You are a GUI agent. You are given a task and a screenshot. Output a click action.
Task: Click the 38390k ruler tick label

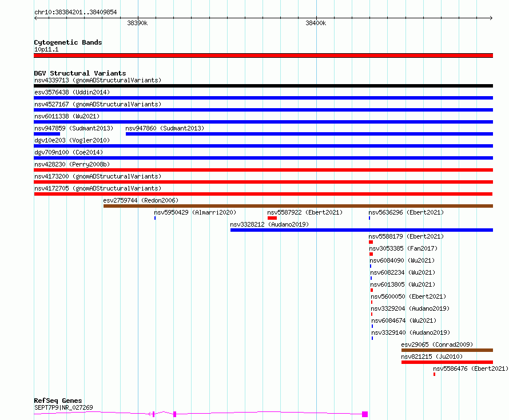(137, 23)
